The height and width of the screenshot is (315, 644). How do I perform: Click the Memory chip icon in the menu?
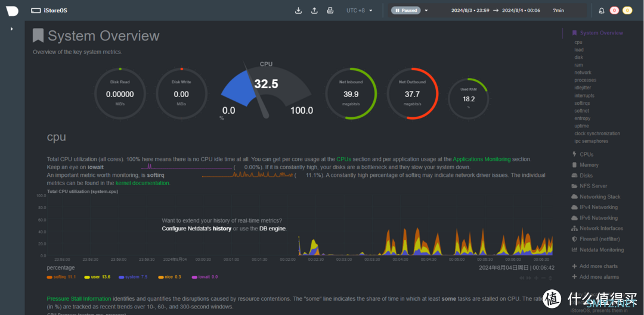574,165
